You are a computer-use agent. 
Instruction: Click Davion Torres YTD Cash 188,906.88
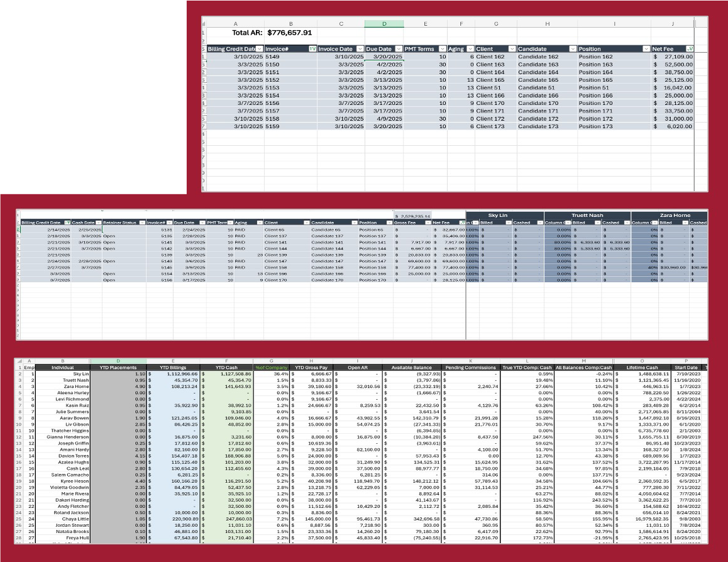[226, 456]
